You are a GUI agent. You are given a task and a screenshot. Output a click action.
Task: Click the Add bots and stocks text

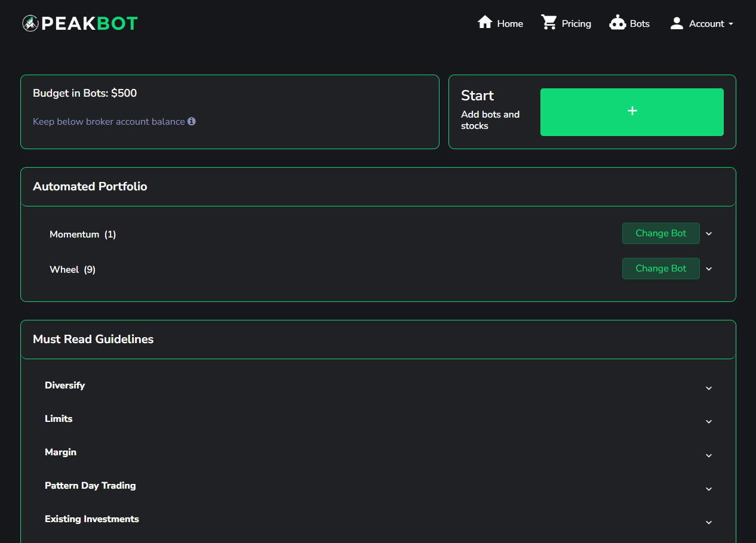pyautogui.click(x=490, y=120)
